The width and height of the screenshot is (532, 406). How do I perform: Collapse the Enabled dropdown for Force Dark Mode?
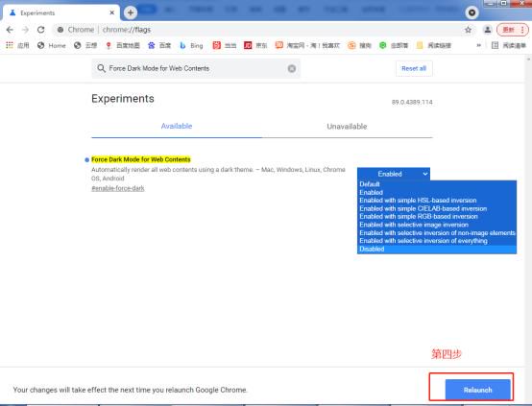394,174
